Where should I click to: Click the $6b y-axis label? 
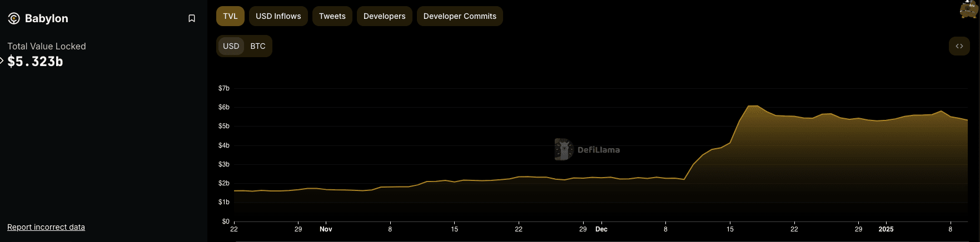tap(224, 107)
